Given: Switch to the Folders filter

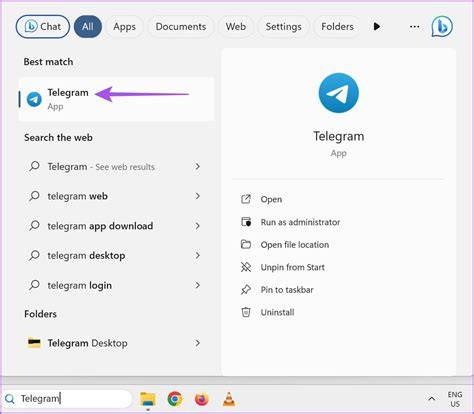Looking at the screenshot, I should 337,26.
